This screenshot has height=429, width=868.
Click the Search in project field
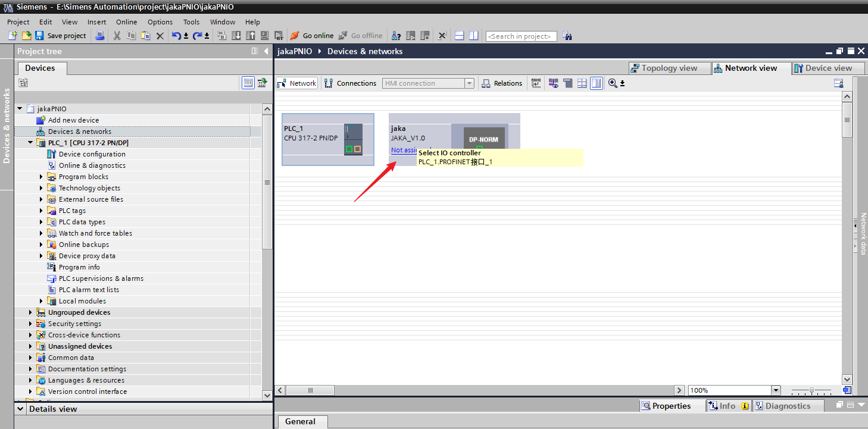click(521, 36)
